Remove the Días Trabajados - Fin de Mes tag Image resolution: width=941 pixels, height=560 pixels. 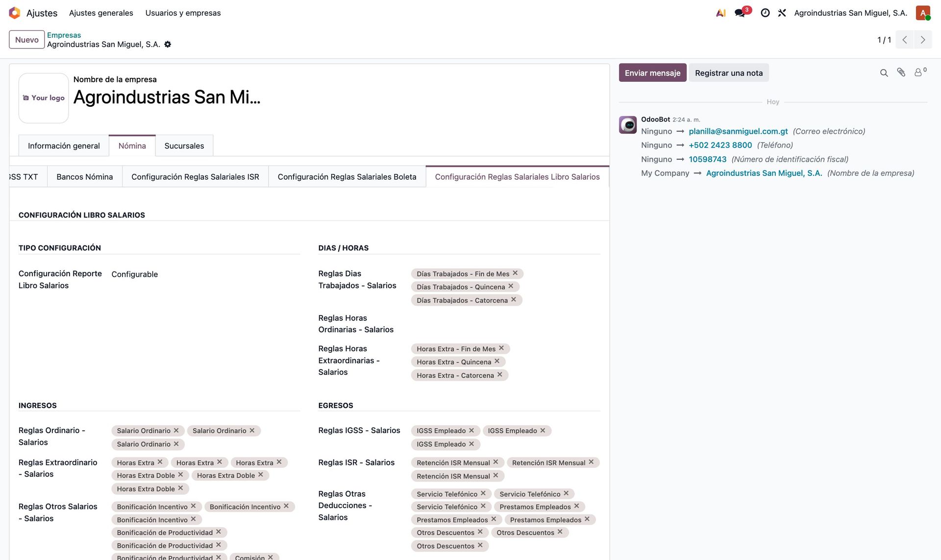[x=515, y=273]
